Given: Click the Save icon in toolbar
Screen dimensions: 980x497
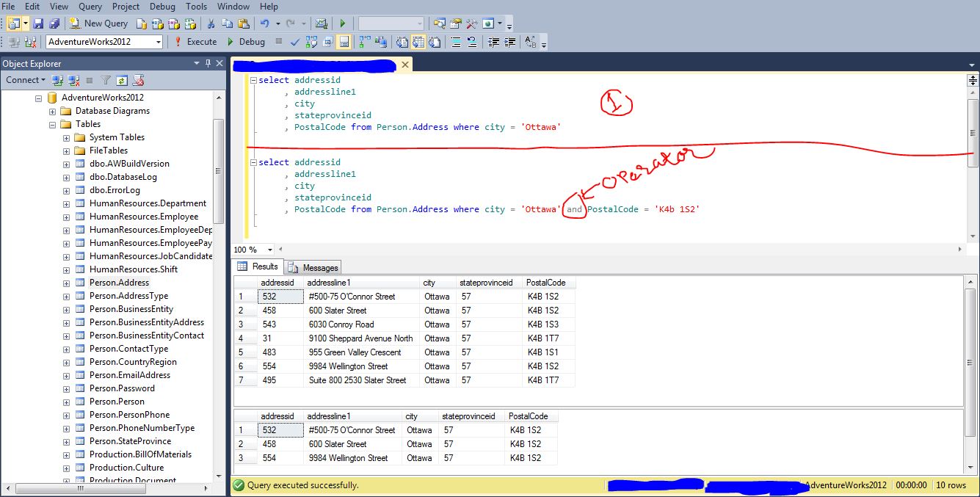Looking at the screenshot, I should coord(38,23).
